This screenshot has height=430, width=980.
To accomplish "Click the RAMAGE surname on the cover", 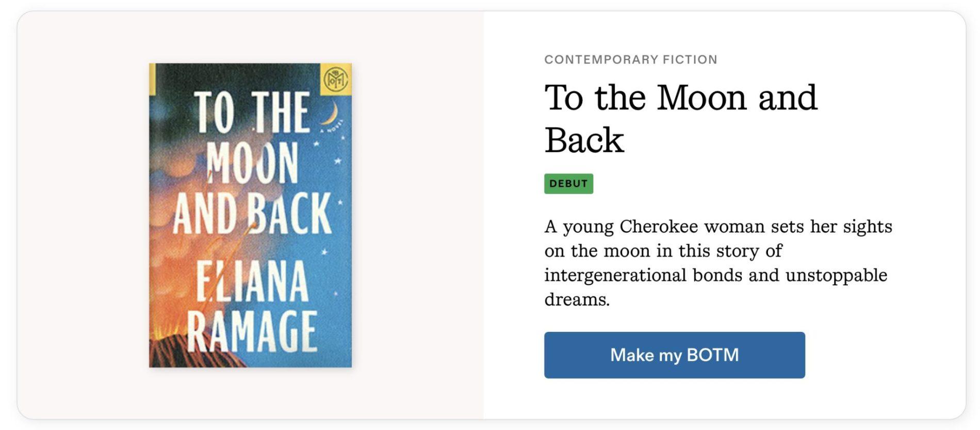I will (251, 331).
